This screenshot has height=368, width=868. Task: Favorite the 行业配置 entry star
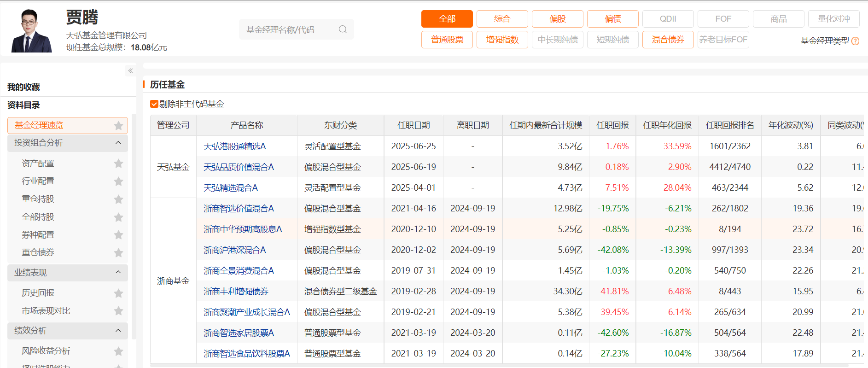pos(118,181)
